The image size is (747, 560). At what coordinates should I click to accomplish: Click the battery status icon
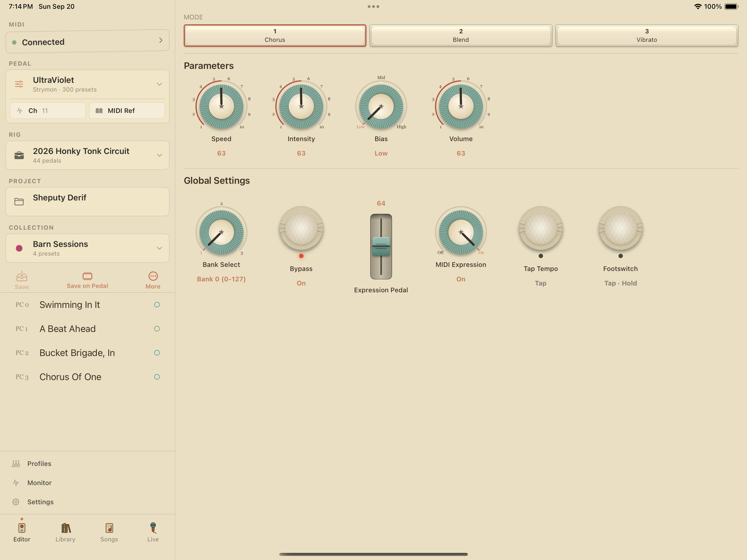[x=731, y=6]
